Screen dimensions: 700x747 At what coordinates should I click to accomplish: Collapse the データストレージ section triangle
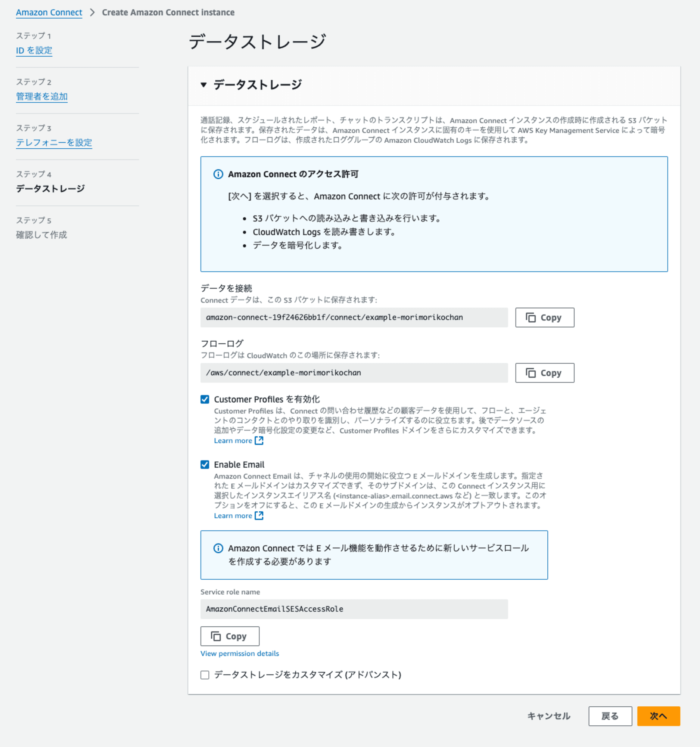tap(203, 84)
